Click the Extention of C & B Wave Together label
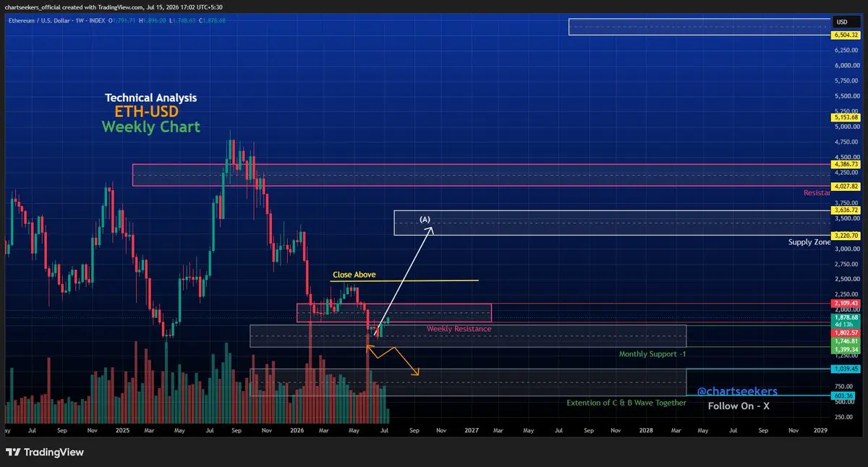This screenshot has height=467, width=868. coord(626,403)
